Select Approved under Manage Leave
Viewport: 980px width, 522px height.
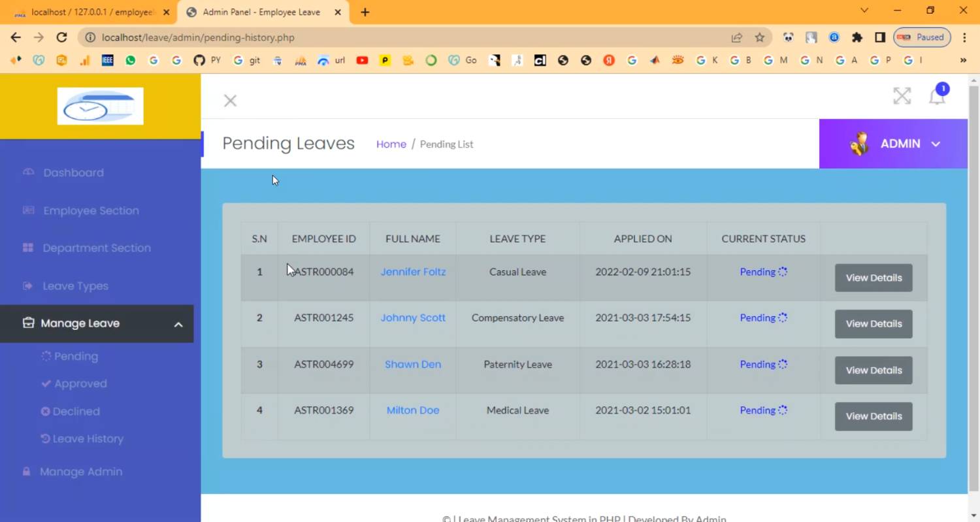(80, 383)
